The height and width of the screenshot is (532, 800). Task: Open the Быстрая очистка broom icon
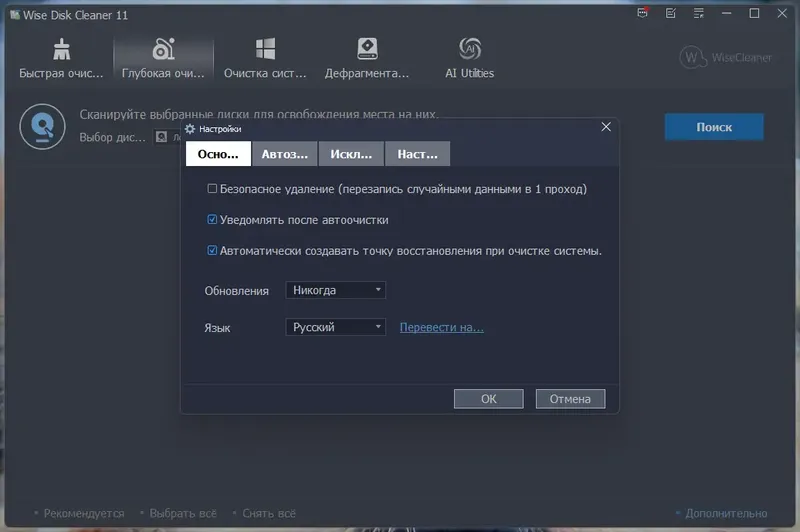61,49
